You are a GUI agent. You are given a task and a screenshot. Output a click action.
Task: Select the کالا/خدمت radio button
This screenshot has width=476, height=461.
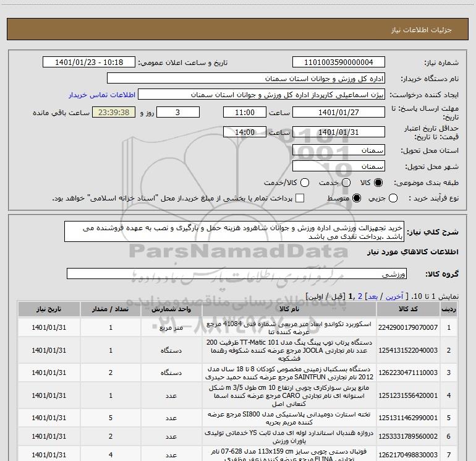[305, 183]
